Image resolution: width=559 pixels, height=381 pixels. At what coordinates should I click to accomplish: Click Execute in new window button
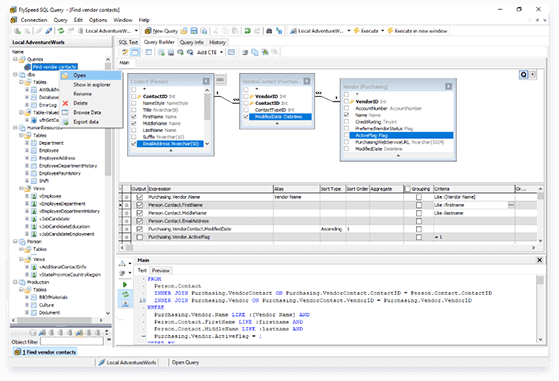click(417, 31)
